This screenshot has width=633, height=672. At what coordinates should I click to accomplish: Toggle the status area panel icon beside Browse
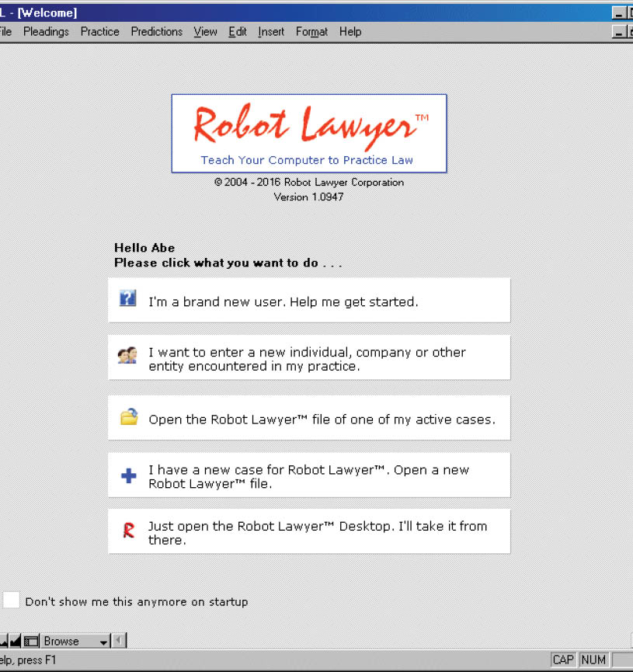(31, 641)
